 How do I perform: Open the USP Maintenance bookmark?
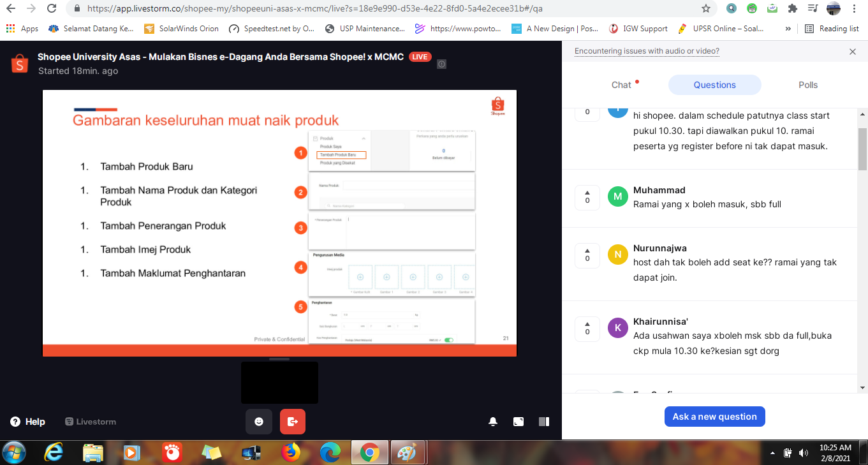(365, 29)
